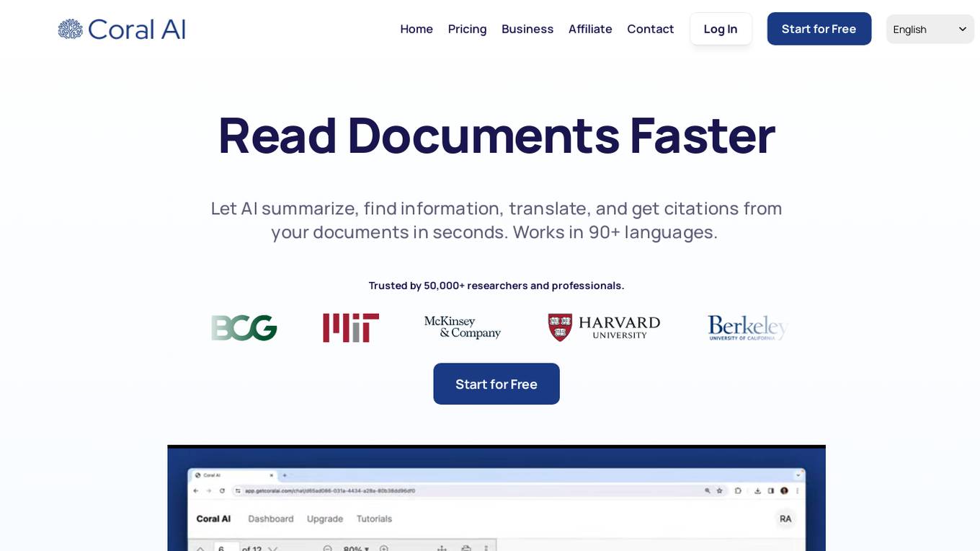
Task: Open the tab search chevron in demo preview
Action: [x=798, y=475]
